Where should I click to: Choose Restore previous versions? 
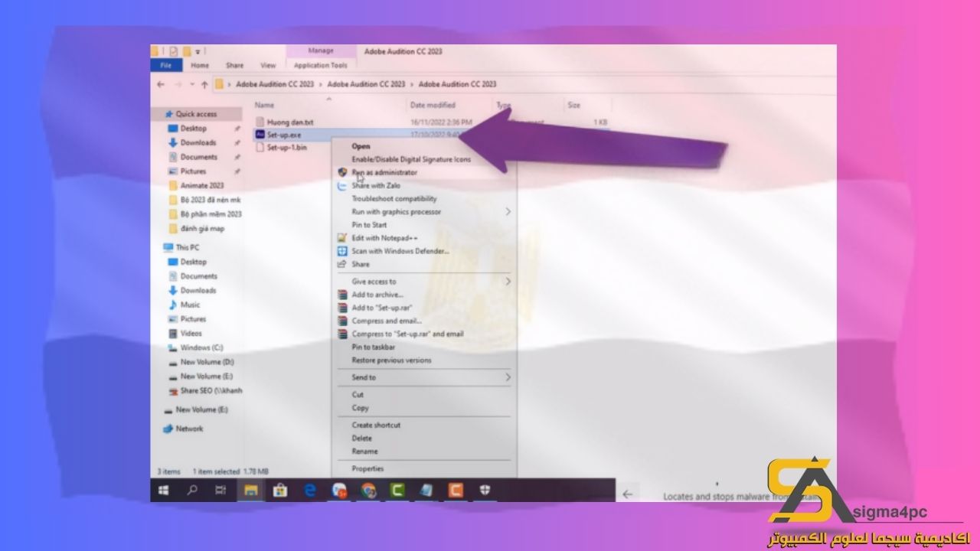[x=391, y=360]
